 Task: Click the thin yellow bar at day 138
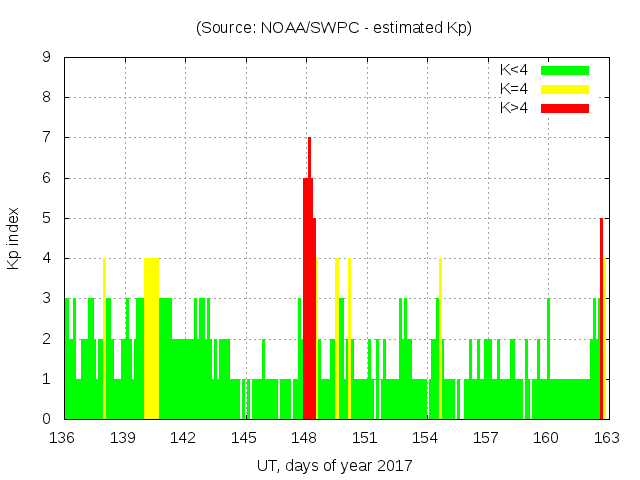pyautogui.click(x=104, y=340)
